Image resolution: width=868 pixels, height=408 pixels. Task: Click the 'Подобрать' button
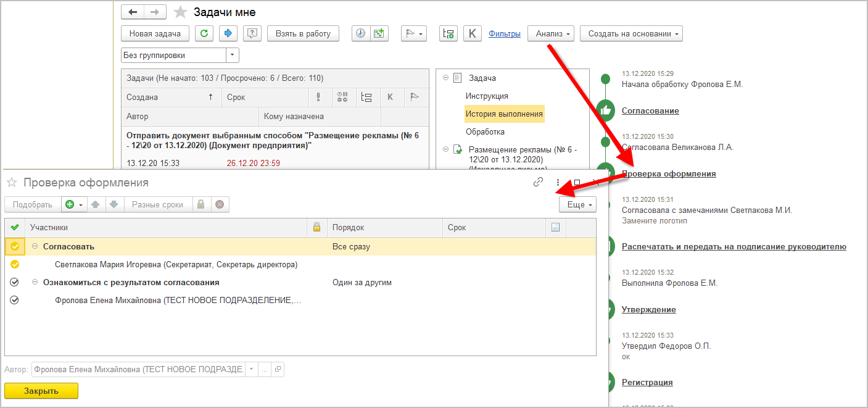pos(33,204)
